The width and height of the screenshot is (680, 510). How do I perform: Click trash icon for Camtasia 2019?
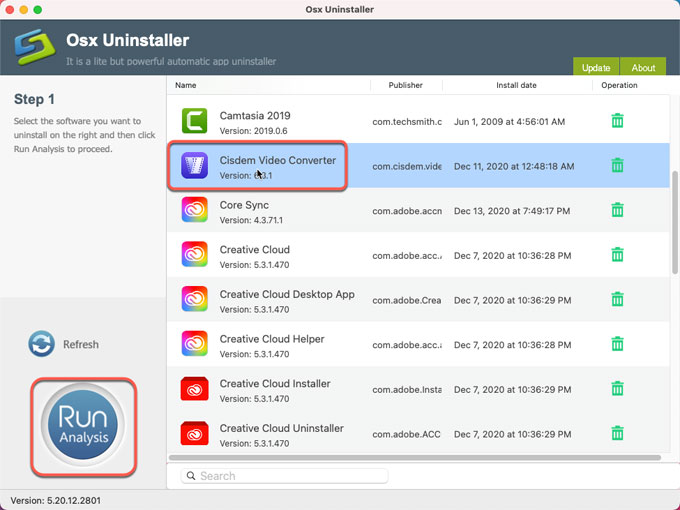pyautogui.click(x=617, y=121)
